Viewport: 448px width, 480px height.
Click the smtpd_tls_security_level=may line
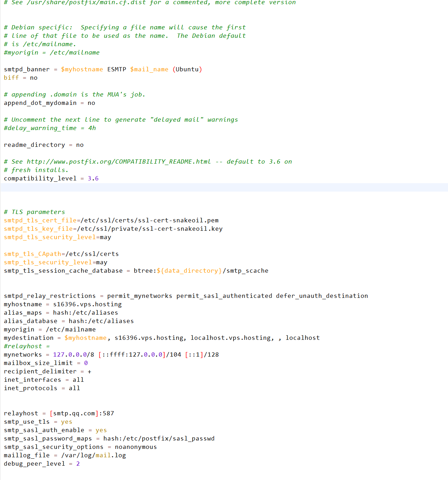click(58, 237)
